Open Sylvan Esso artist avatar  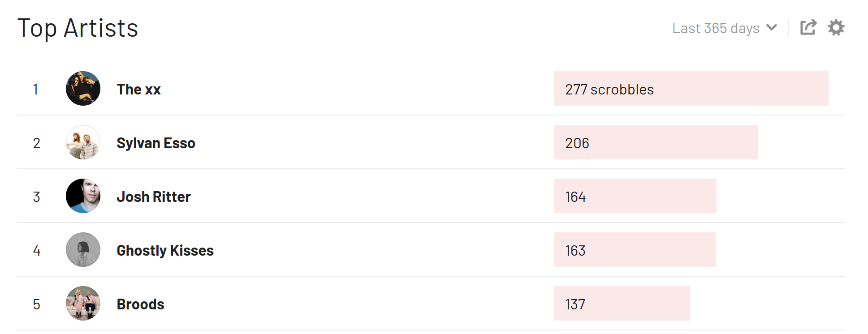pyautogui.click(x=83, y=142)
